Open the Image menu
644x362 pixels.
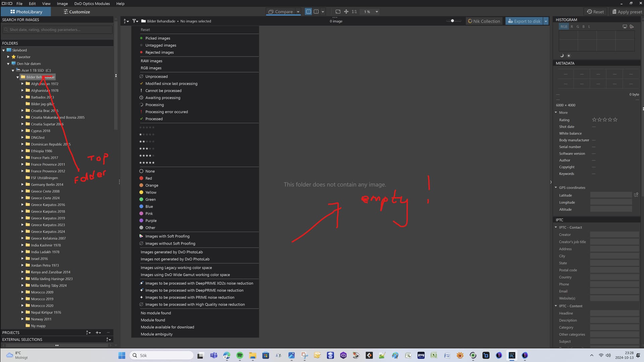click(x=62, y=4)
